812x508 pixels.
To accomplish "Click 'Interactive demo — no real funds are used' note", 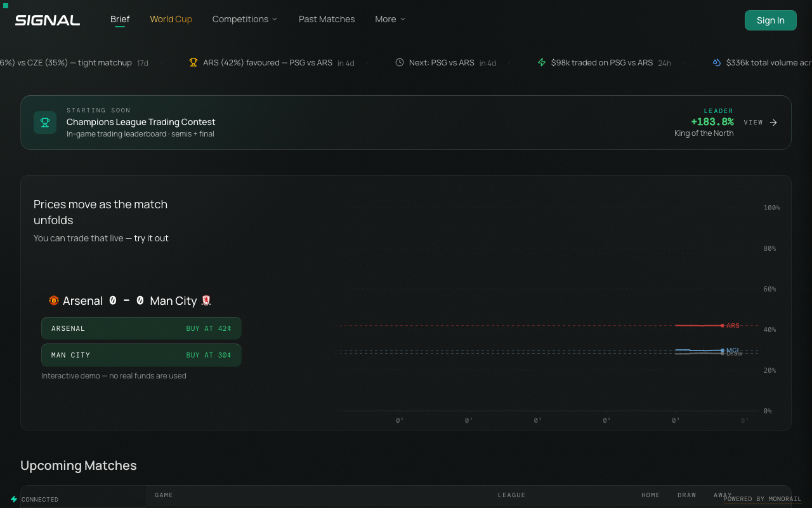I will 114,376.
